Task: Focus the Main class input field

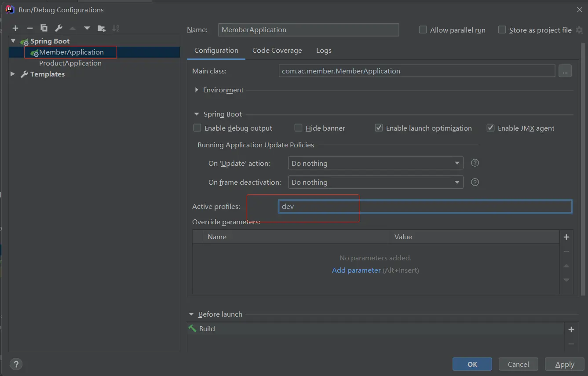Action: [417, 71]
